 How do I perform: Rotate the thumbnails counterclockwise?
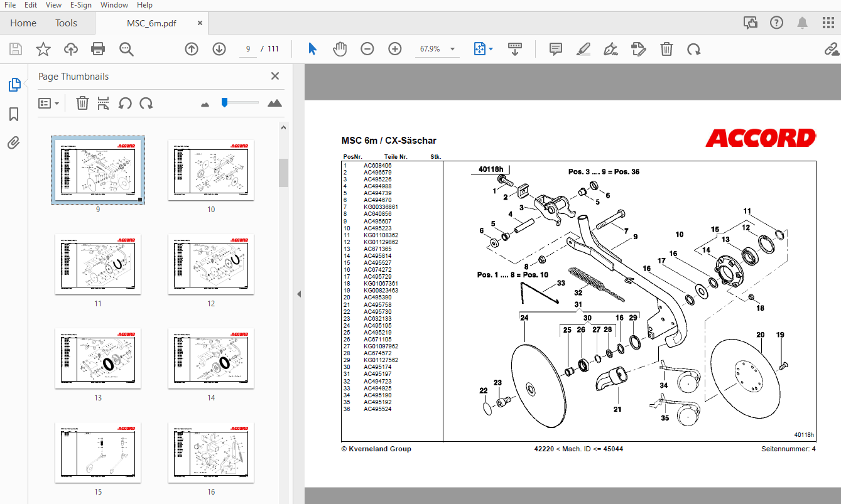tap(125, 103)
